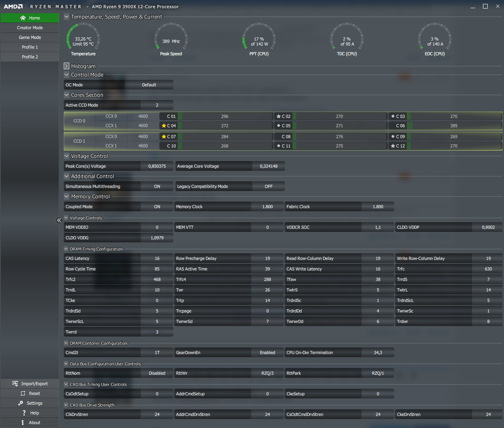Open Settings via gear icon
504x428 pixels.
pos(21,403)
